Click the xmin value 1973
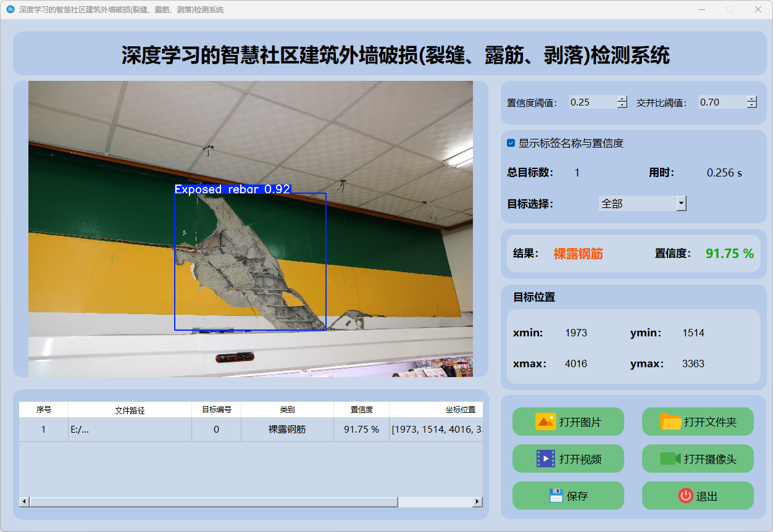This screenshot has width=773, height=532. click(576, 333)
